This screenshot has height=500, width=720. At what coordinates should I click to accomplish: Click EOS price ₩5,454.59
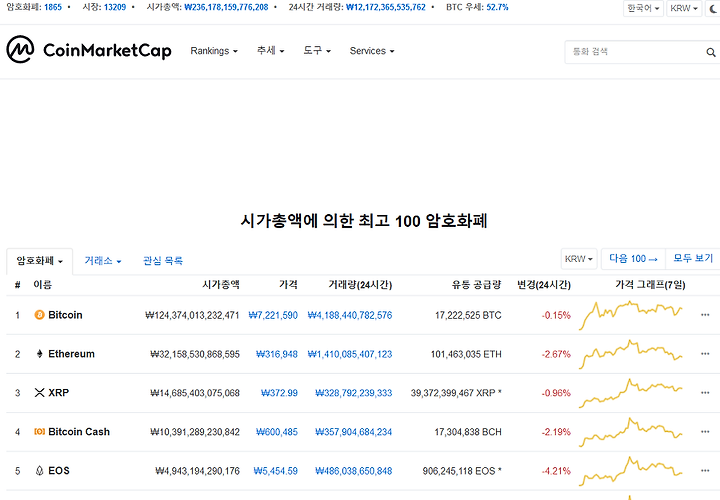(x=276, y=471)
